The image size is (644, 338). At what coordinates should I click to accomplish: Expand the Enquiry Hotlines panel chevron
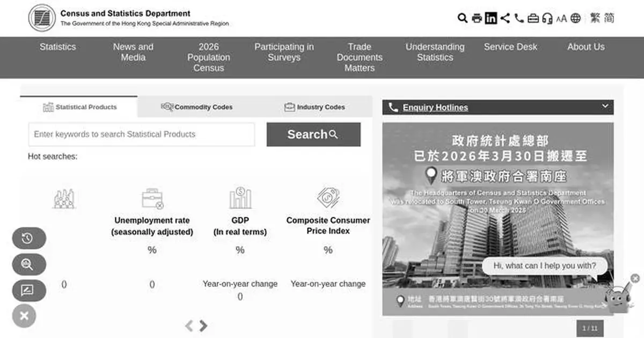605,106
